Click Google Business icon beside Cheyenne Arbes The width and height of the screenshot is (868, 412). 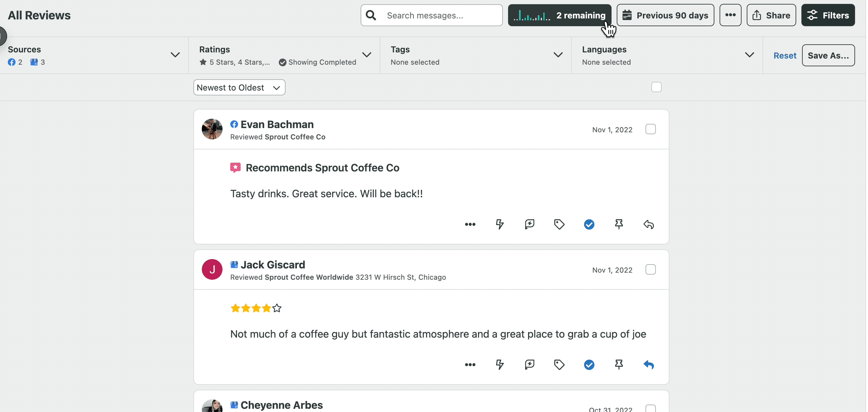click(x=234, y=405)
